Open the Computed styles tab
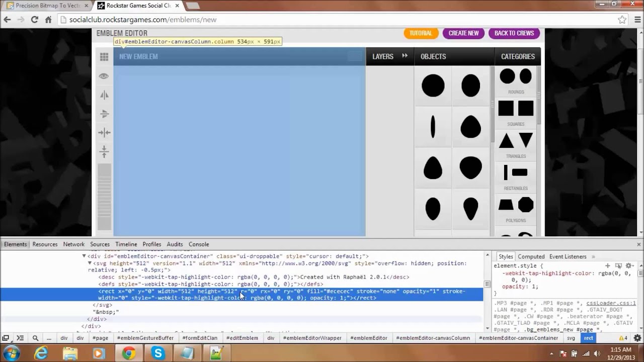644x362 pixels. (531, 256)
